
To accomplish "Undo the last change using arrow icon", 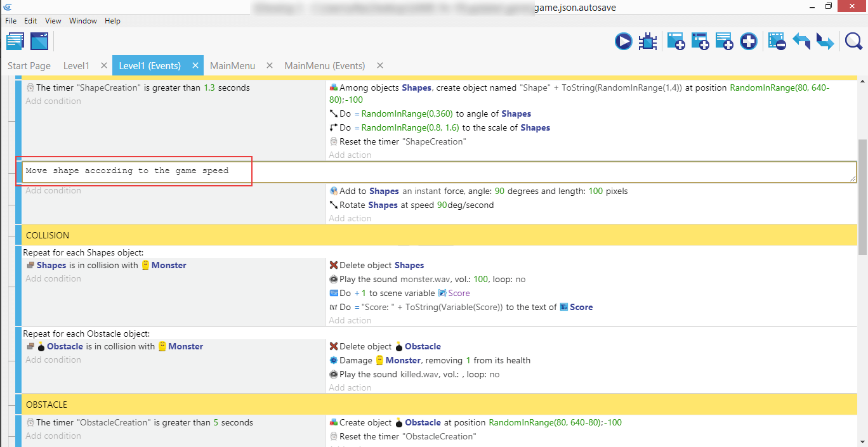I will click(801, 42).
